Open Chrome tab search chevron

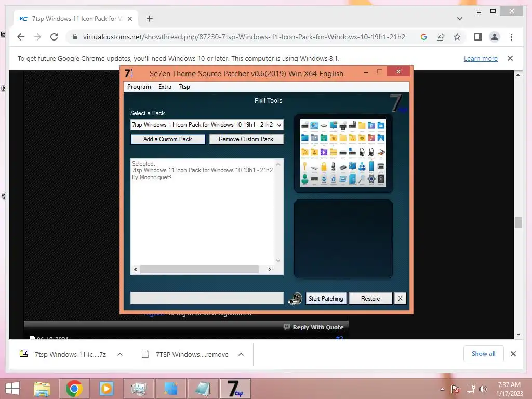[x=459, y=19]
